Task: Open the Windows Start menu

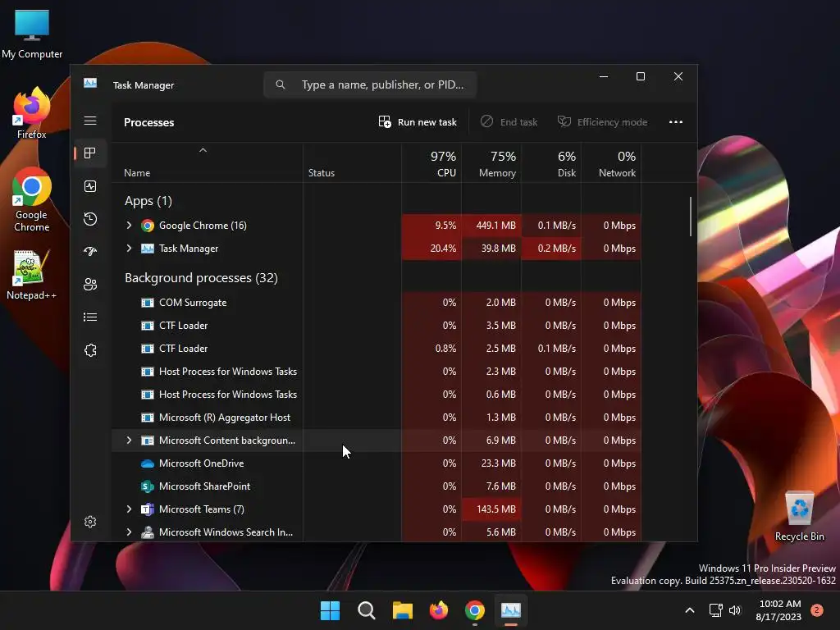Action: [x=330, y=610]
